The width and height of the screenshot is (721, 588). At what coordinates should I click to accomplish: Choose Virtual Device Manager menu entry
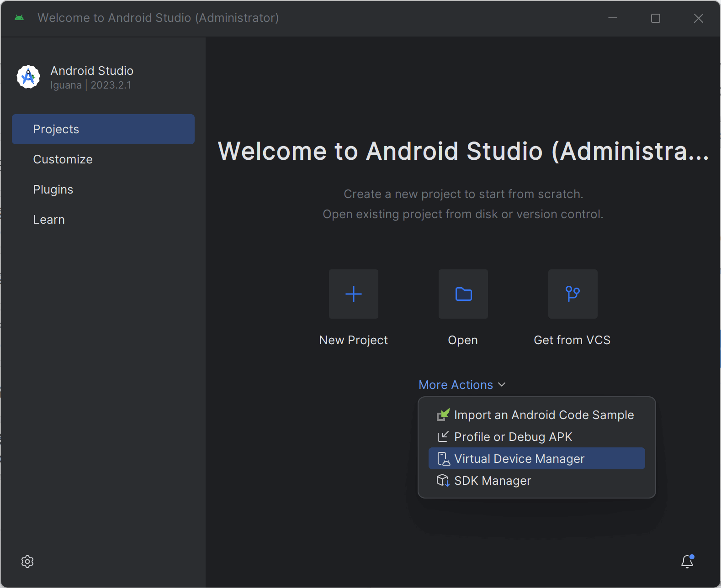(519, 459)
